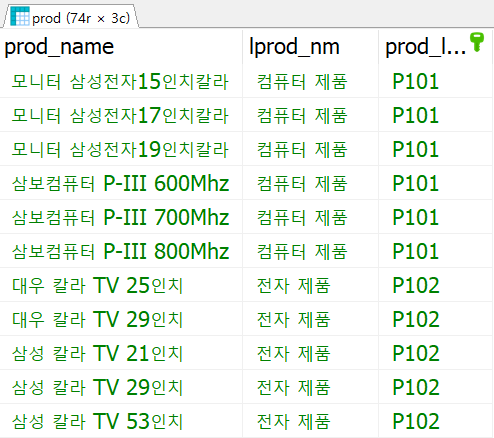494x438 pixels.
Task: Select cell 모니터 삼성전자15인치칼라
Action: point(120,81)
